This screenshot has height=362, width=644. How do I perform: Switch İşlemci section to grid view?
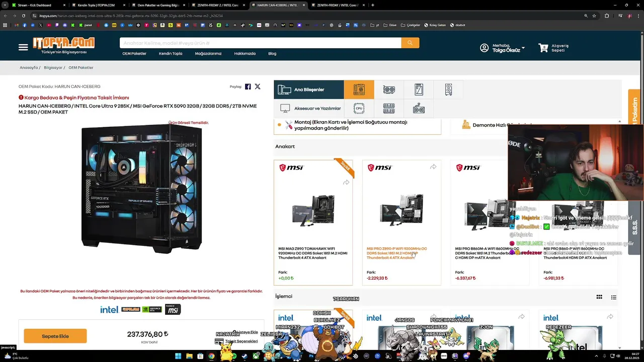tap(599, 297)
